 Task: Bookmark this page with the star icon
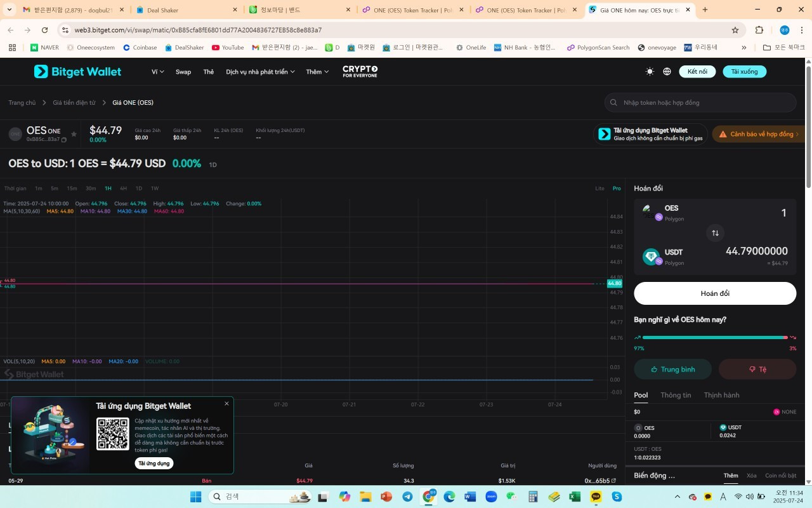pos(735,30)
